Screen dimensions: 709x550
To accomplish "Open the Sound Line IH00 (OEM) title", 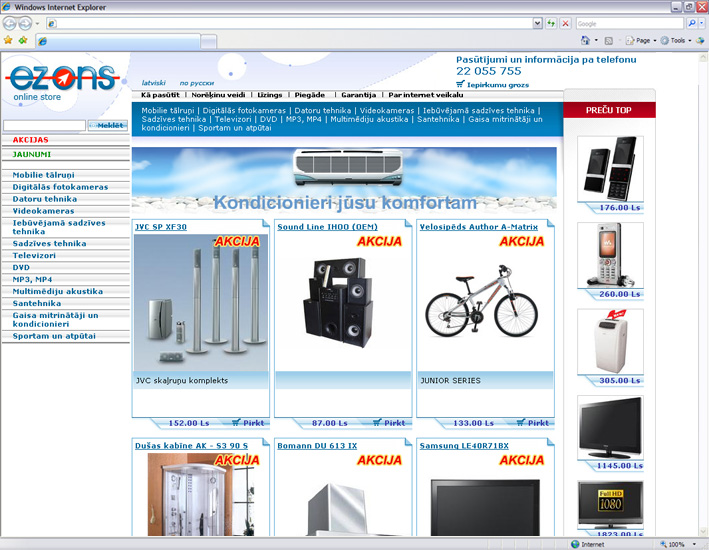I will pyautogui.click(x=327, y=227).
